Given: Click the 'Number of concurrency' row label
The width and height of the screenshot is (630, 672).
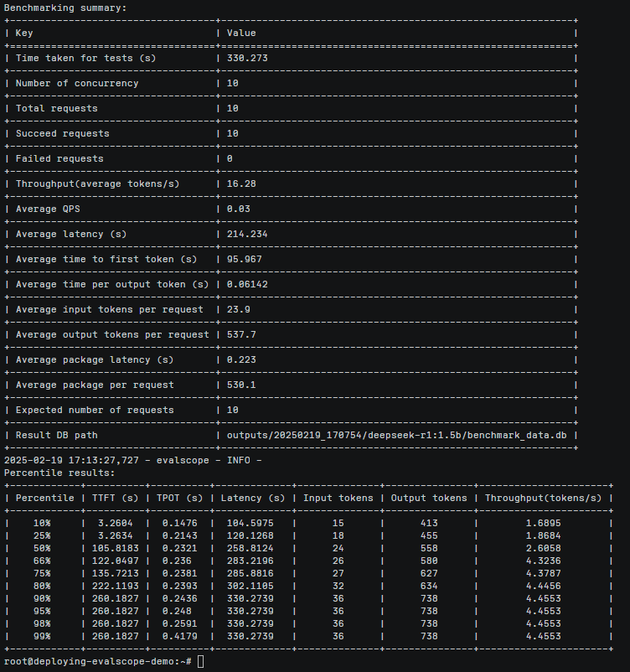Looking at the screenshot, I should tap(77, 83).
